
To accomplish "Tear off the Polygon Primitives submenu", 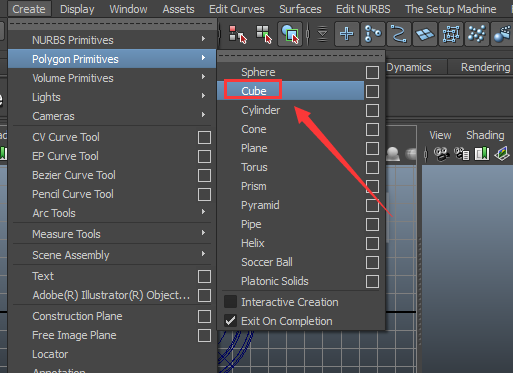I will [x=301, y=56].
